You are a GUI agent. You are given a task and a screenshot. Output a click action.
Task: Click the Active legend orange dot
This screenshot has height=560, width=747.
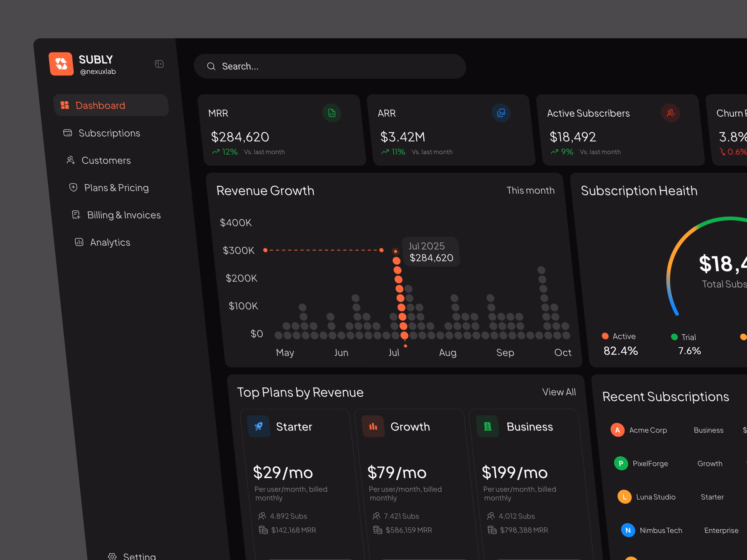pos(605,336)
